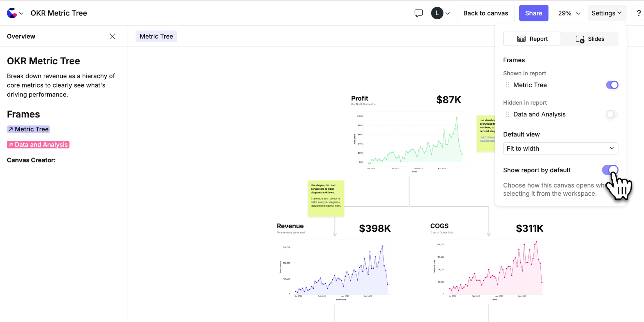Open the comments speech bubble icon
The width and height of the screenshot is (644, 322).
[x=419, y=13]
